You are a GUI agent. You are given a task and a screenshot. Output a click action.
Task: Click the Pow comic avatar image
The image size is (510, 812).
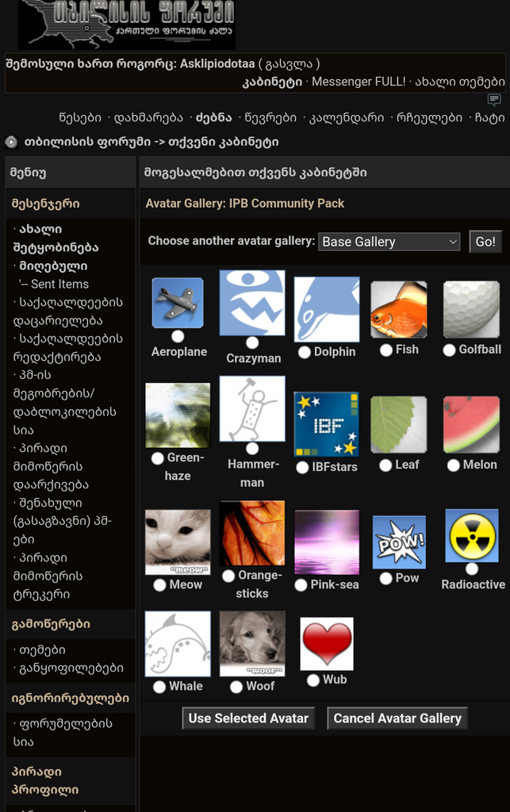[399, 542]
